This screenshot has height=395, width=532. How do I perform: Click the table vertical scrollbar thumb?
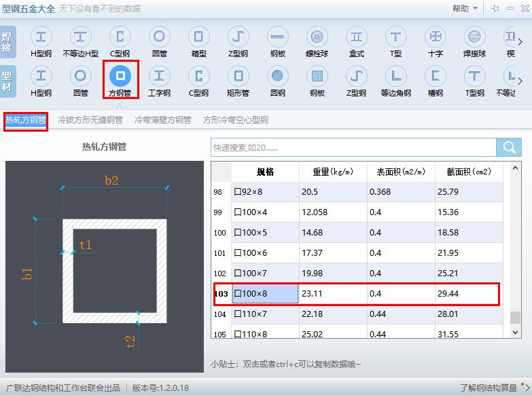tap(515, 318)
